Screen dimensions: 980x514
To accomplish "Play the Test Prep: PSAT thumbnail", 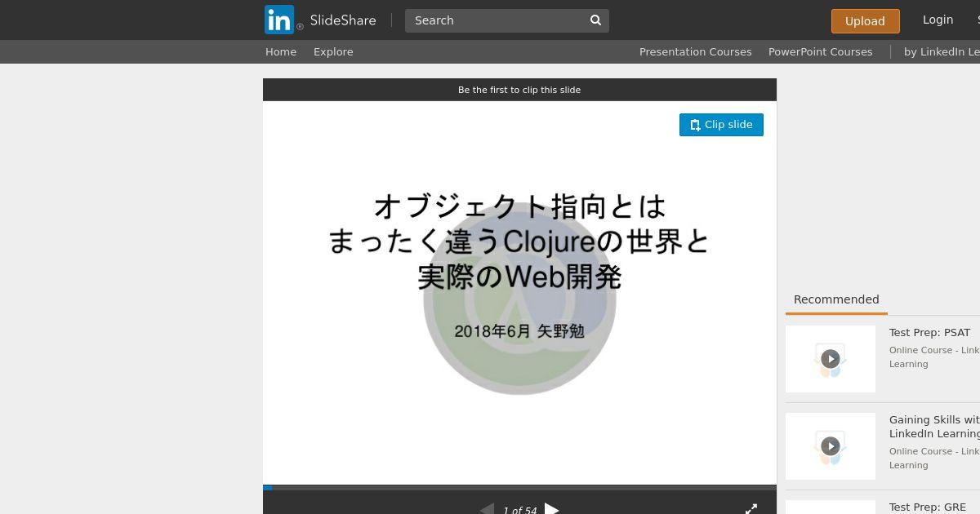I will pyautogui.click(x=831, y=359).
